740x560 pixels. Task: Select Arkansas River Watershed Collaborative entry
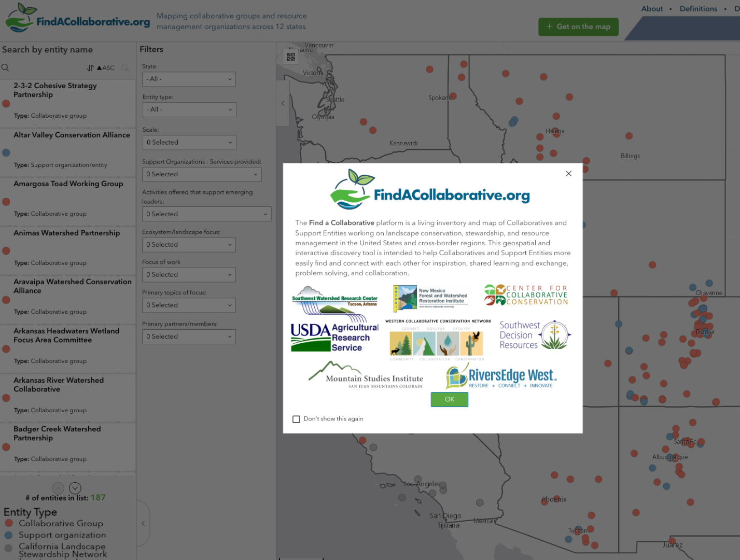tap(68, 398)
